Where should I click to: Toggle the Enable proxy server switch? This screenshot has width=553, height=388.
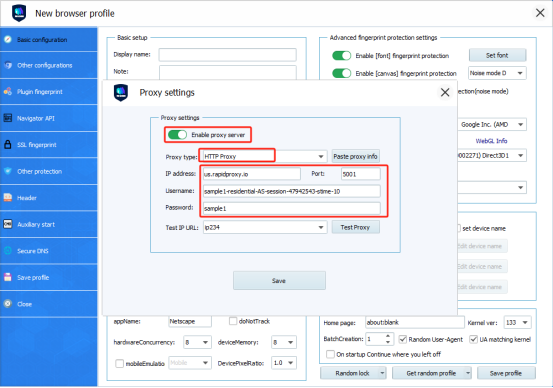pyautogui.click(x=177, y=135)
